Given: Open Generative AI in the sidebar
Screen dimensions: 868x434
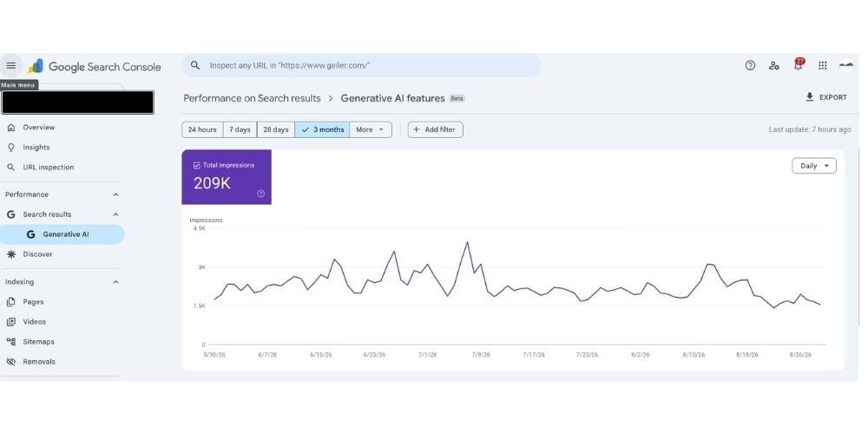Looking at the screenshot, I should [62, 234].
